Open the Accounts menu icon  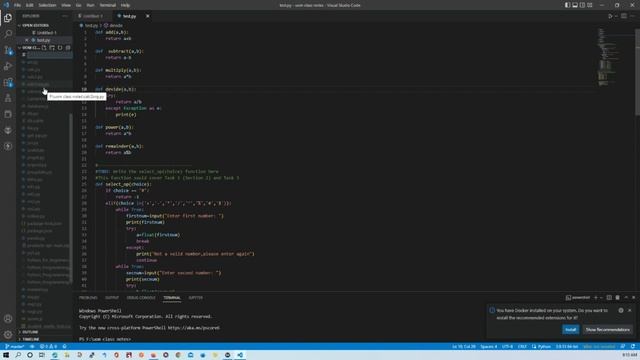click(8, 319)
